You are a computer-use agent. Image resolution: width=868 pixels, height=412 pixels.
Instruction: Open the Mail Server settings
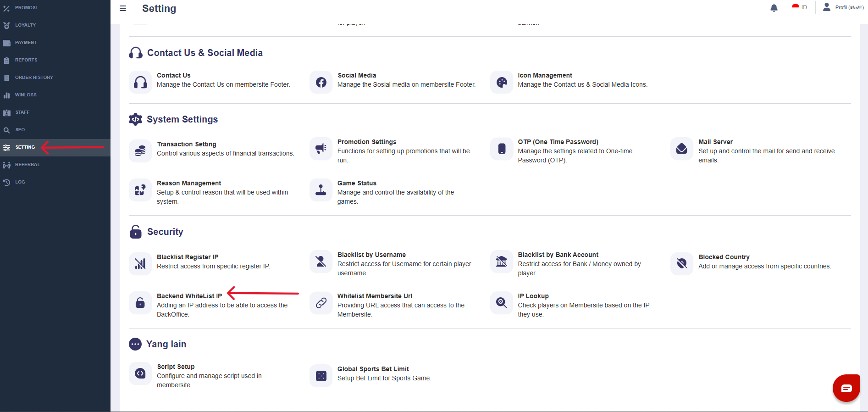pos(715,142)
